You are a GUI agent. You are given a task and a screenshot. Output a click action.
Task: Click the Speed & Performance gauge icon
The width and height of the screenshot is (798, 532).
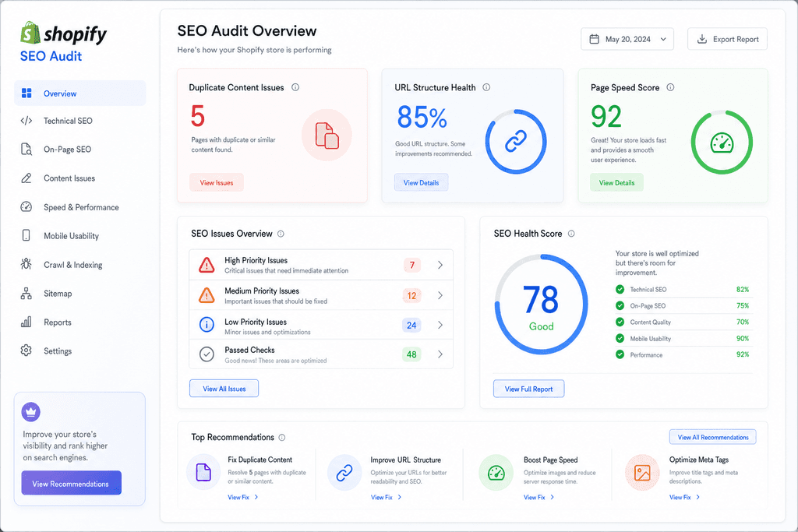(26, 207)
